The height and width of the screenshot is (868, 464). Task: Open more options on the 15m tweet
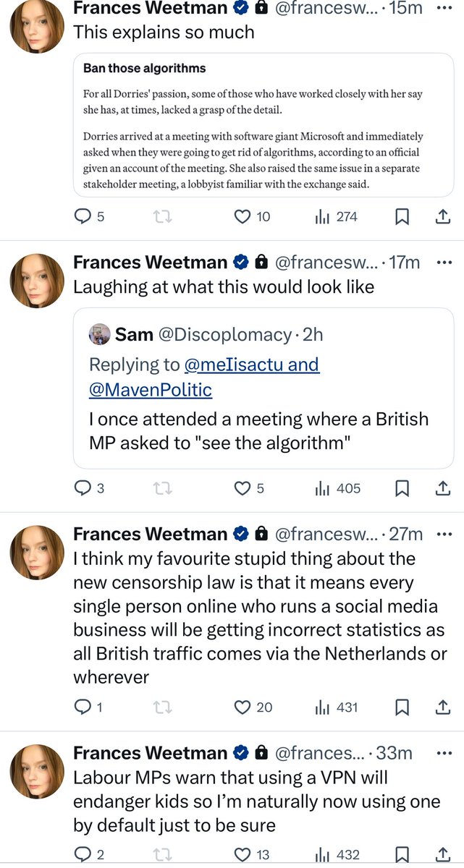(x=443, y=7)
